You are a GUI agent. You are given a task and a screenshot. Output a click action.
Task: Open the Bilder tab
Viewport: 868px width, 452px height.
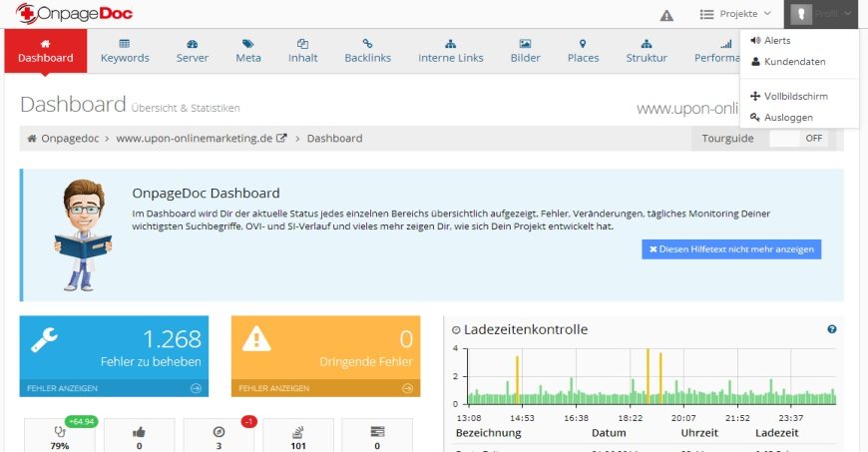(x=526, y=51)
